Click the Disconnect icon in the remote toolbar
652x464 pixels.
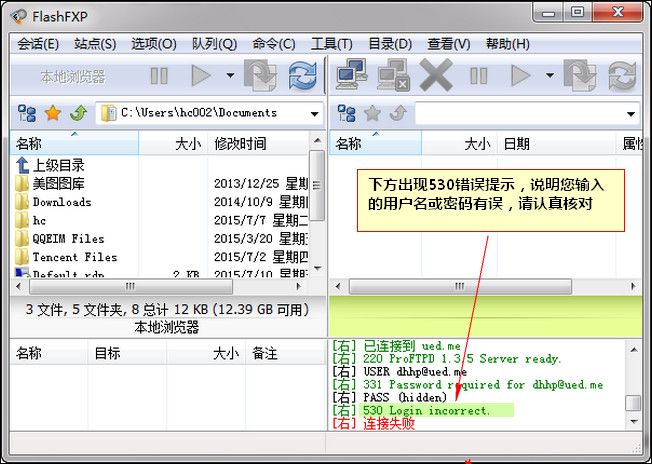point(392,75)
